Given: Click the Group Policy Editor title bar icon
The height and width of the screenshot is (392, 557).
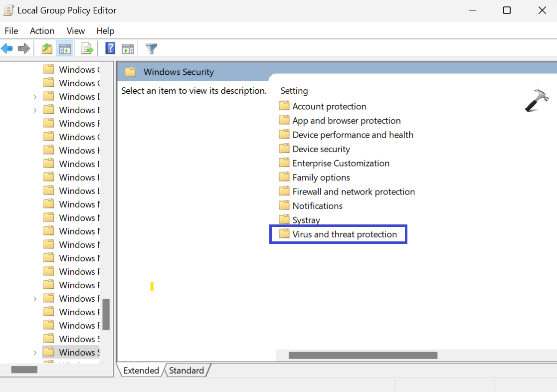Looking at the screenshot, I should click(x=8, y=10).
